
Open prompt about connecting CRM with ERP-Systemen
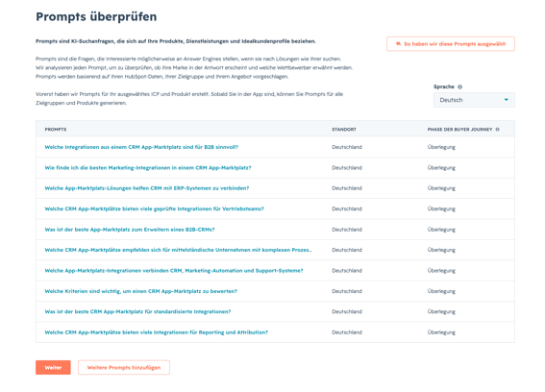(x=147, y=188)
